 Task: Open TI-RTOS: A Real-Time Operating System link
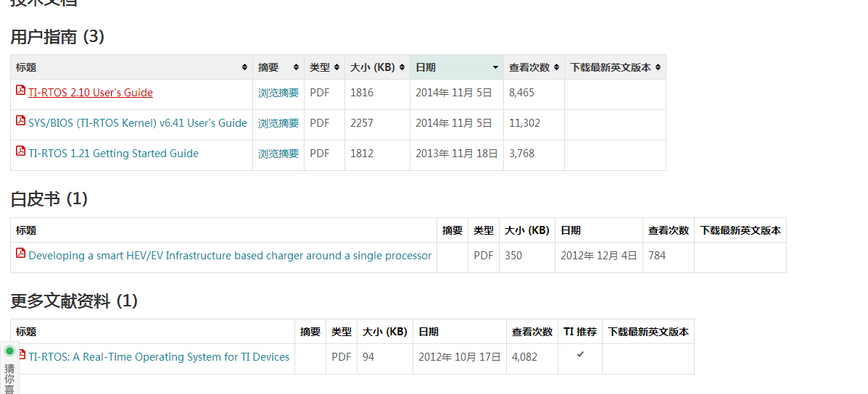click(159, 357)
